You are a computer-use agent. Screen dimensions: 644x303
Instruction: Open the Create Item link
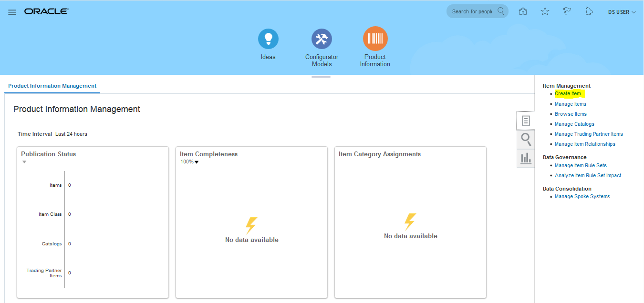point(568,94)
